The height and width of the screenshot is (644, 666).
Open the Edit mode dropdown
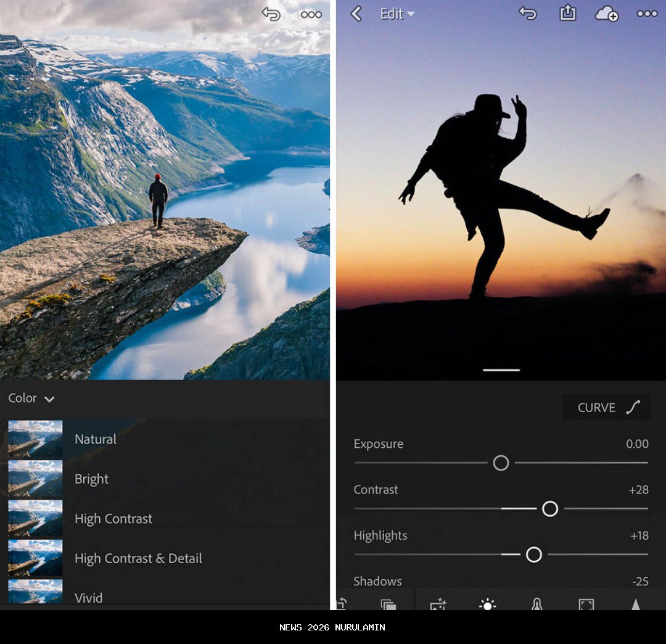coord(397,14)
